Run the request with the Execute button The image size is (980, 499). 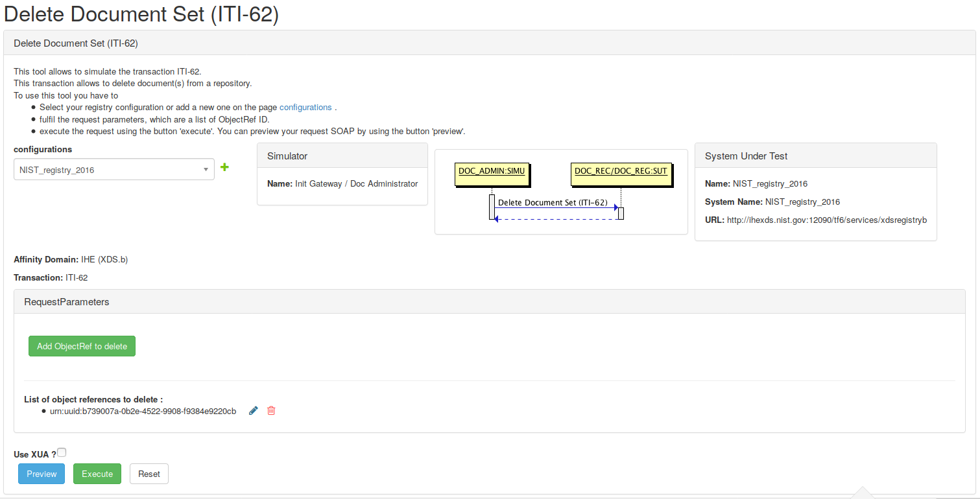(97, 474)
